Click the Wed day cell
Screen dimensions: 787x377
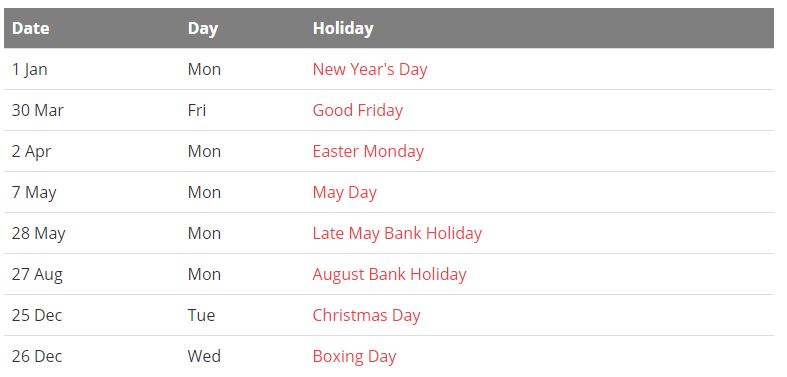(x=204, y=356)
